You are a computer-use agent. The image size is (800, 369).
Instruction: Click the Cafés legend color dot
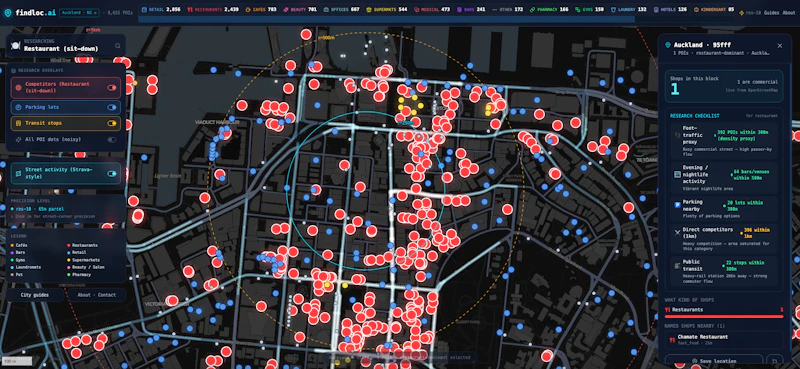pos(12,245)
